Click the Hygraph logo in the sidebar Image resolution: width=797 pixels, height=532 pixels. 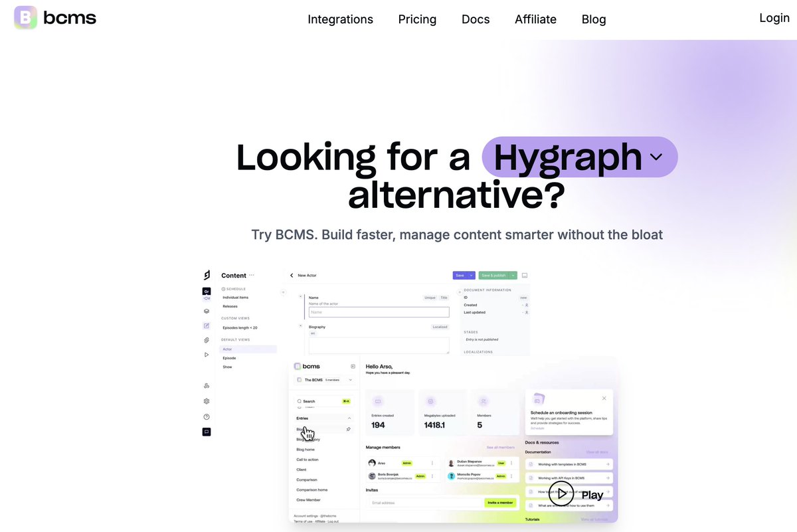click(207, 275)
